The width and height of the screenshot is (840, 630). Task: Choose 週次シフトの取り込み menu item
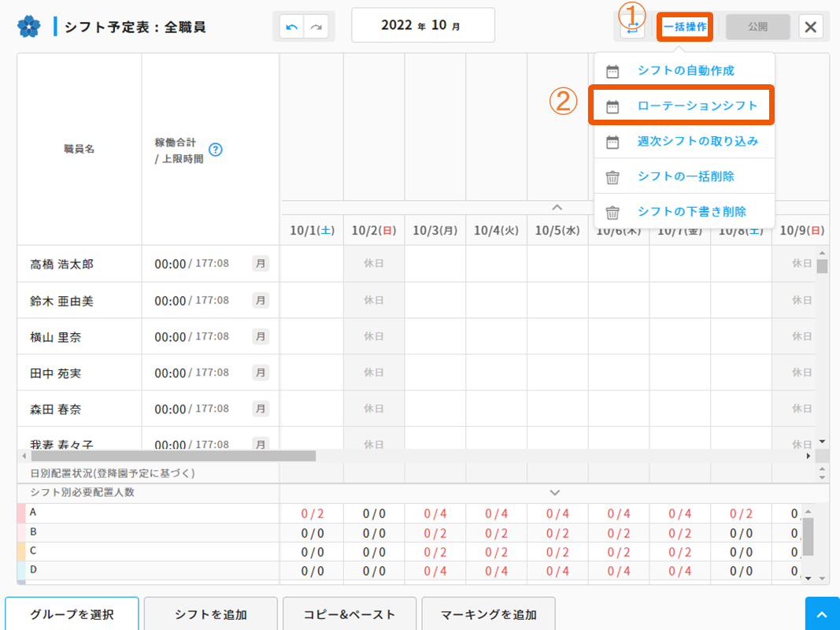point(697,142)
